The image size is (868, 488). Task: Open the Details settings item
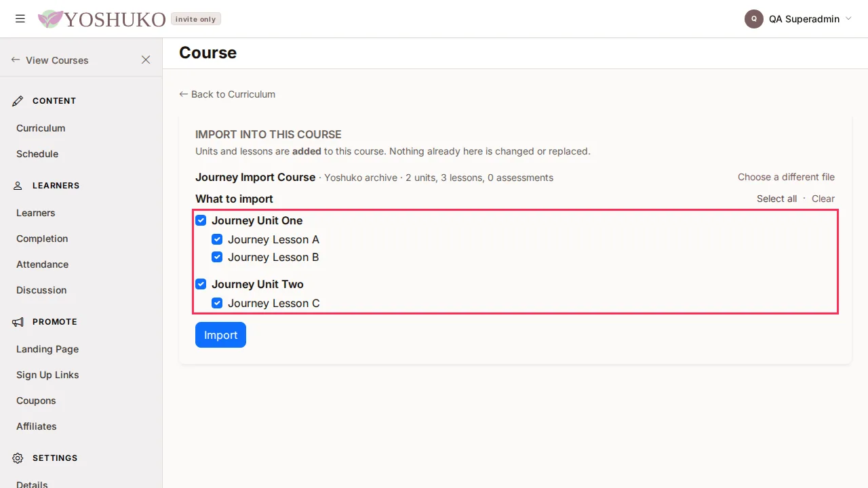[x=32, y=484]
